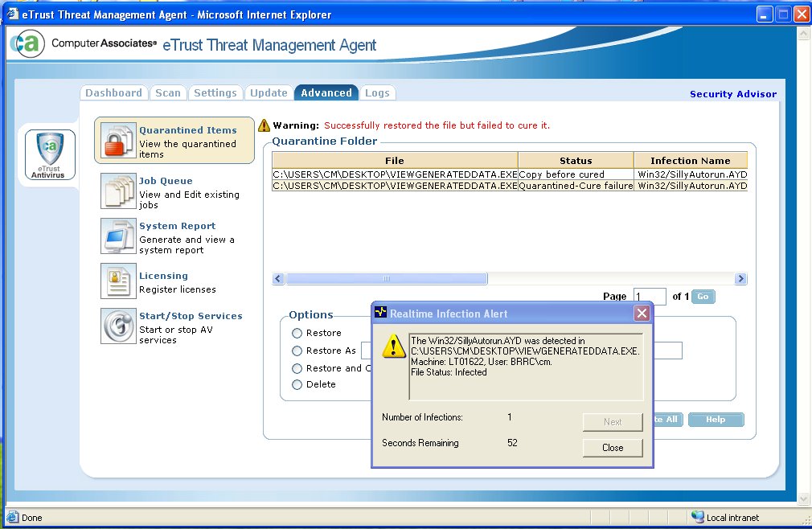Image resolution: width=812 pixels, height=529 pixels.
Task: Click the quarantine horizontal scrollbar thumb
Action: point(387,278)
